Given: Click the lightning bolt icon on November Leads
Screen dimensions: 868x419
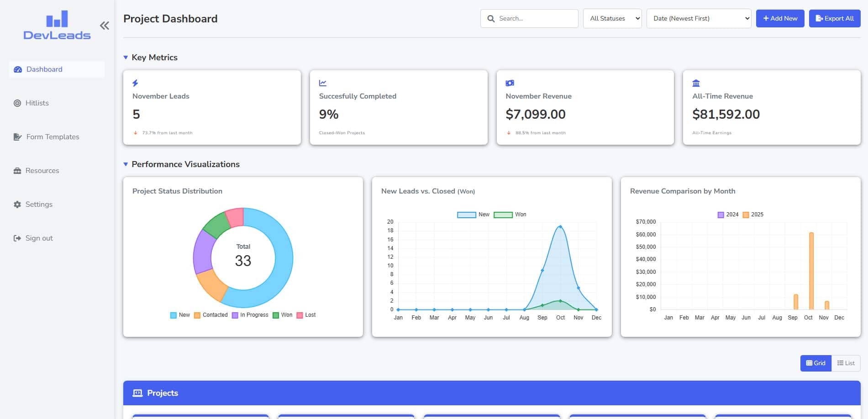Looking at the screenshot, I should 135,83.
